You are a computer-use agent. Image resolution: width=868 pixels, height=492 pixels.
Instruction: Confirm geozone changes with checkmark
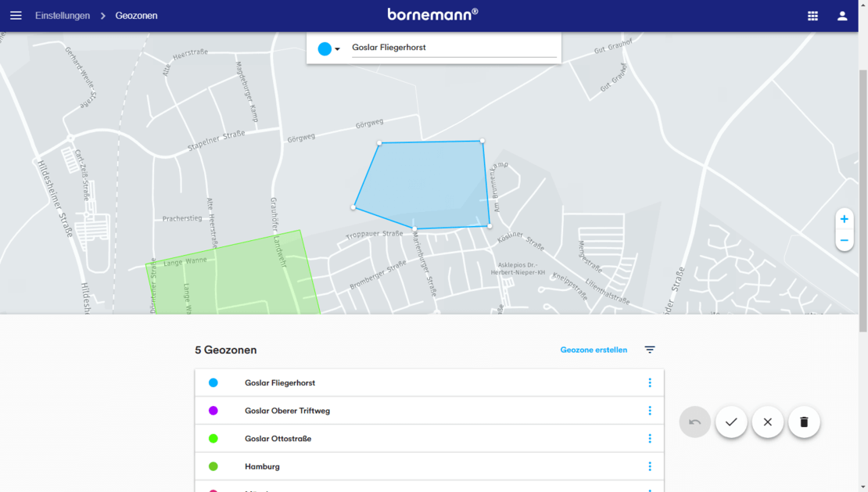coord(731,422)
